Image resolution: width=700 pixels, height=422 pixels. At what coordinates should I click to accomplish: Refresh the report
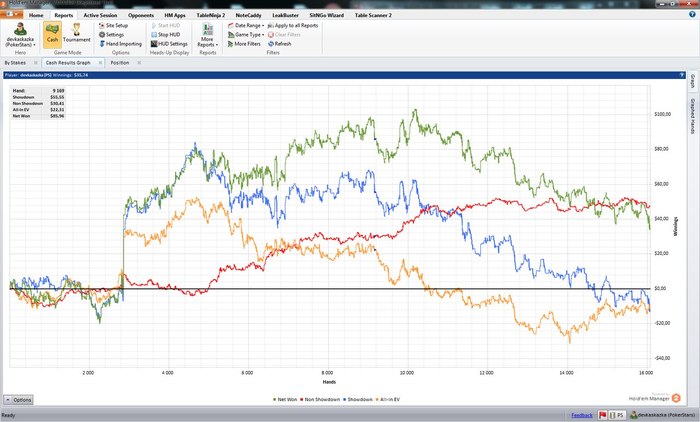tap(279, 44)
